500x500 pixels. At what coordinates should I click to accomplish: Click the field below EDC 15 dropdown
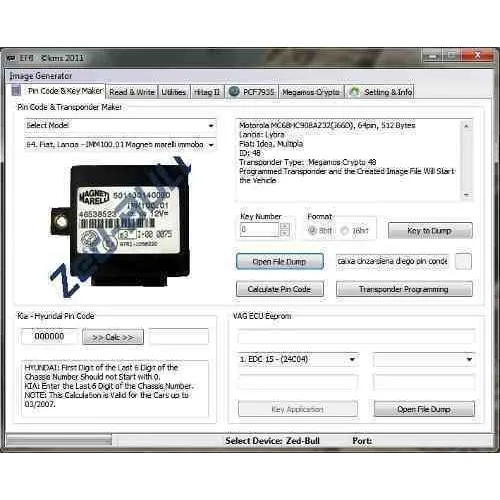tap(298, 382)
